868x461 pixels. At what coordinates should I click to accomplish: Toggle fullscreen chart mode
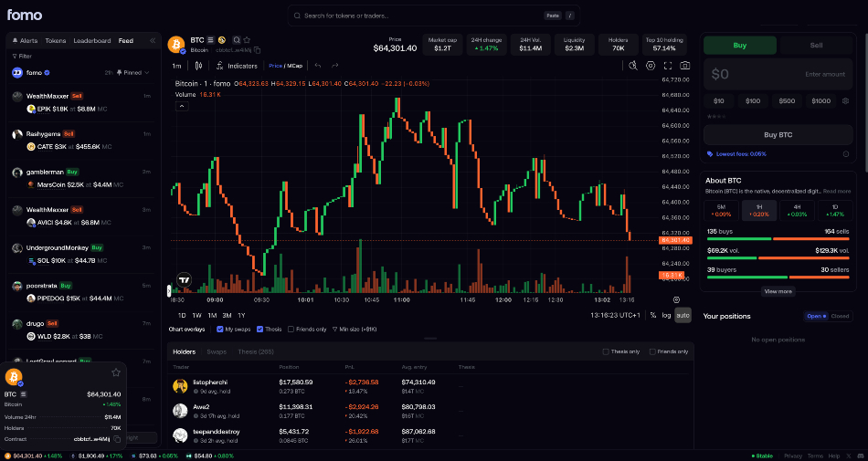pyautogui.click(x=668, y=66)
